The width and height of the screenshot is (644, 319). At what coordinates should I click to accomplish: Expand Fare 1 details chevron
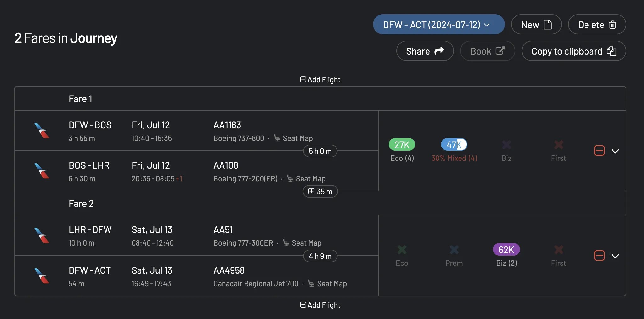tap(615, 151)
